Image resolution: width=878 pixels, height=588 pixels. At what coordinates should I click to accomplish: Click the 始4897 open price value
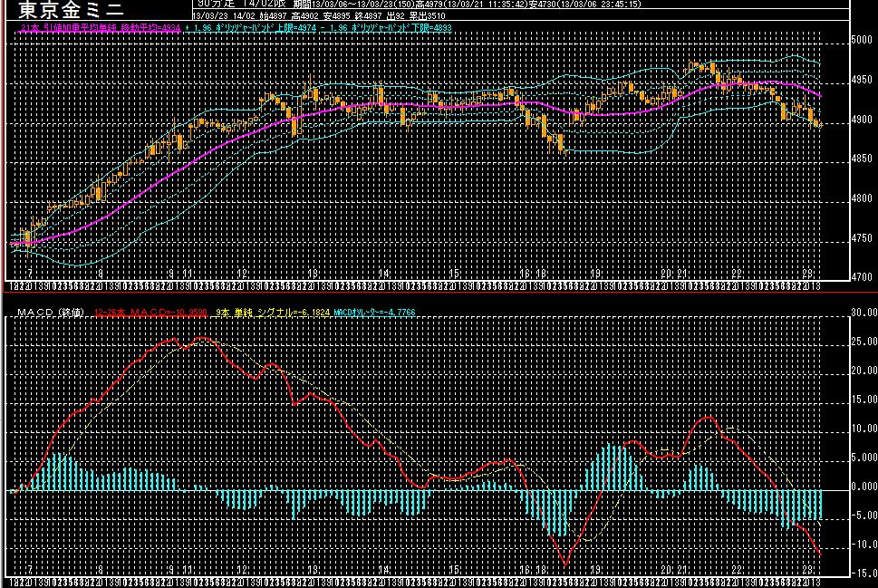coord(274,15)
